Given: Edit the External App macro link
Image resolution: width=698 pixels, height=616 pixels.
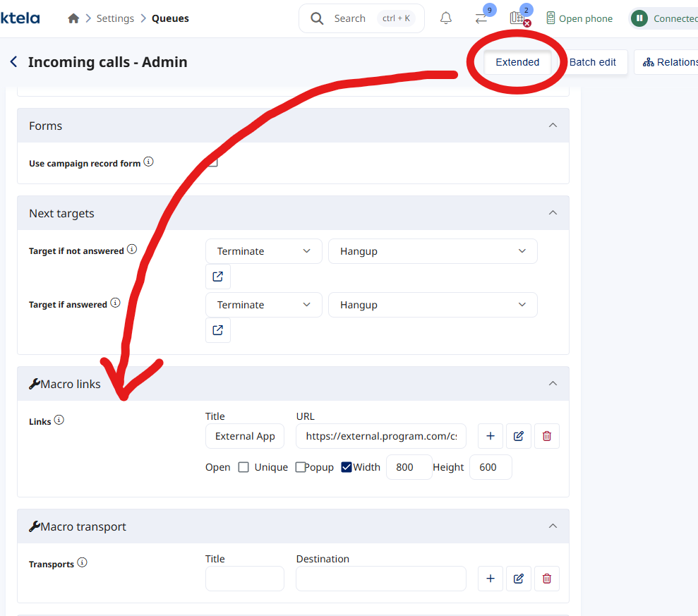Looking at the screenshot, I should tap(519, 436).
